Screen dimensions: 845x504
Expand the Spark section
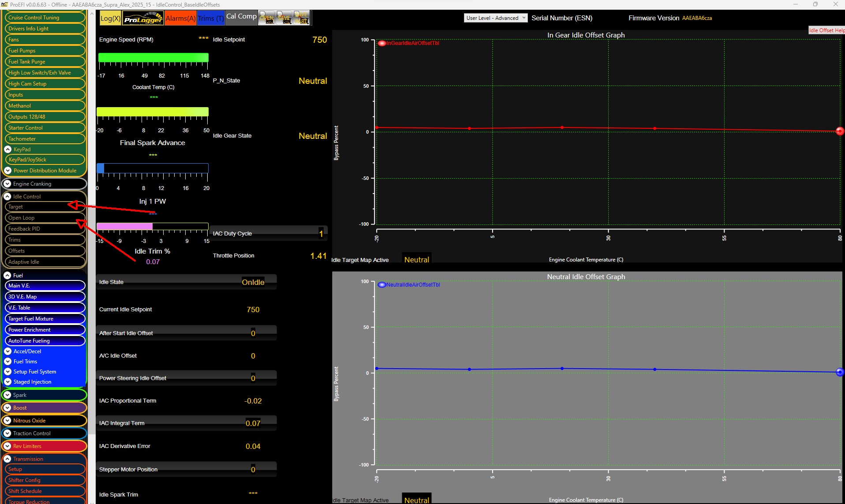click(7, 395)
